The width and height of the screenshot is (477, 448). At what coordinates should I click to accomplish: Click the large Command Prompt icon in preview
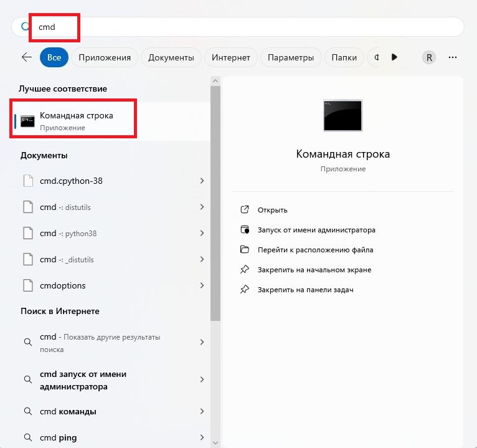342,115
